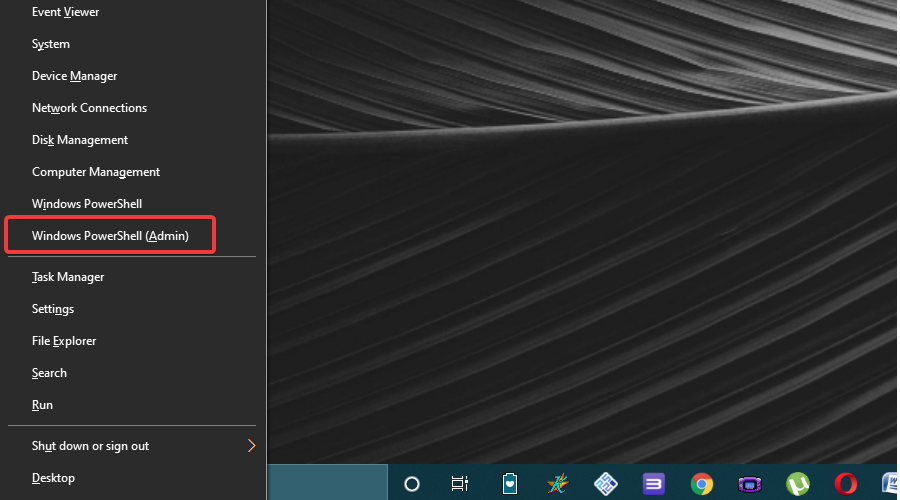The width and height of the screenshot is (900, 500).
Task: Open the battery heart app on the taskbar
Action: (510, 483)
